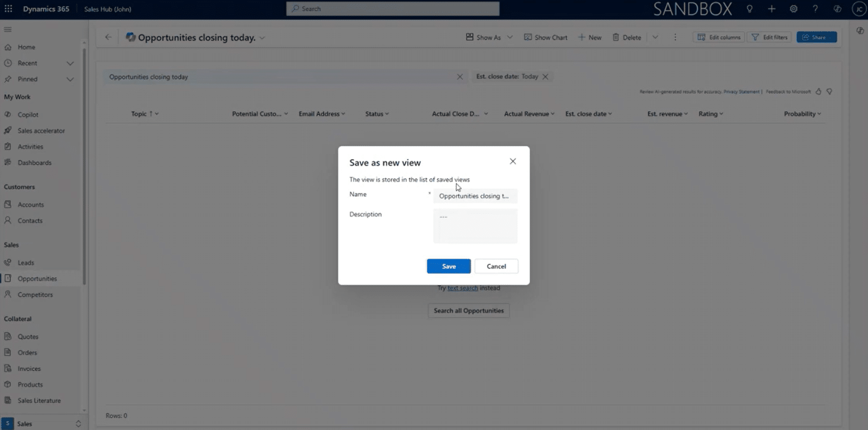Collapse the site map hamburger icon
This screenshot has width=868, height=430.
[x=8, y=30]
